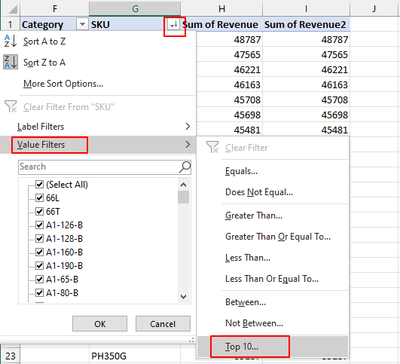Toggle the 66L checkbox

pyautogui.click(x=40, y=198)
